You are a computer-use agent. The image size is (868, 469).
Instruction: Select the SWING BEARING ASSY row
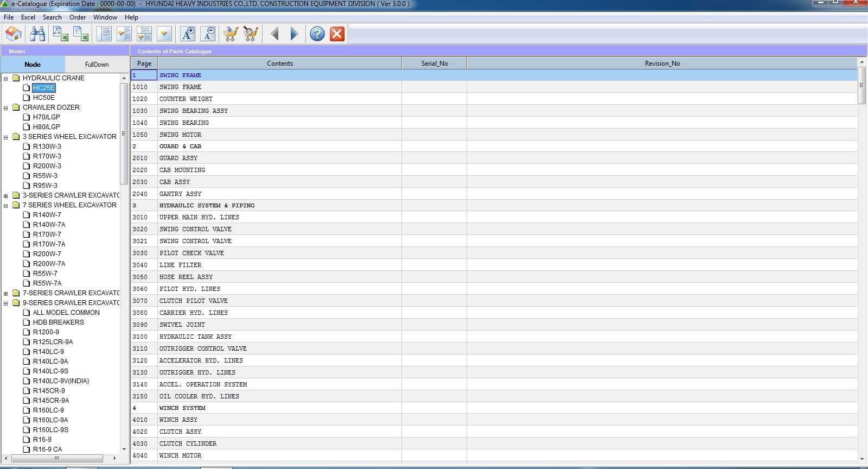[494, 111]
